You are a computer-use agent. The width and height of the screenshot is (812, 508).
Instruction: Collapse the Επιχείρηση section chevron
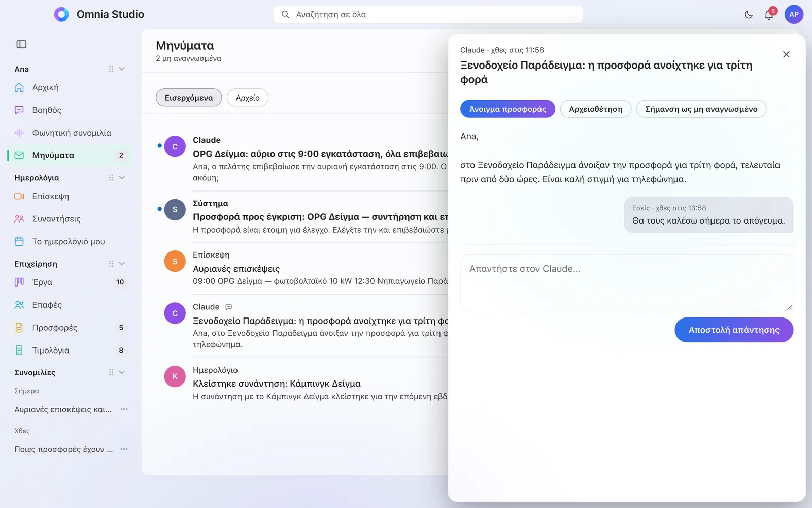122,264
